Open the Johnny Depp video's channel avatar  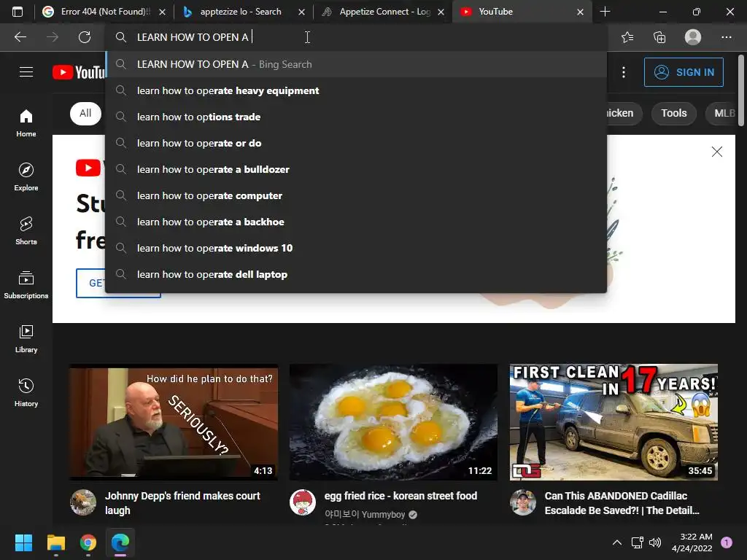(83, 502)
